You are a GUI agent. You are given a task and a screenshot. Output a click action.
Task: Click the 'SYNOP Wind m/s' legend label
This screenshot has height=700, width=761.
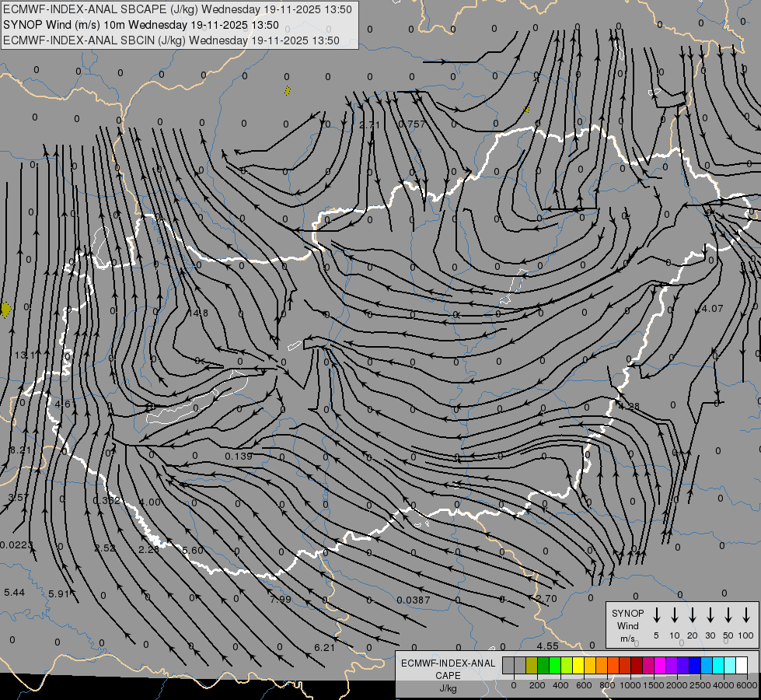[x=627, y=625]
